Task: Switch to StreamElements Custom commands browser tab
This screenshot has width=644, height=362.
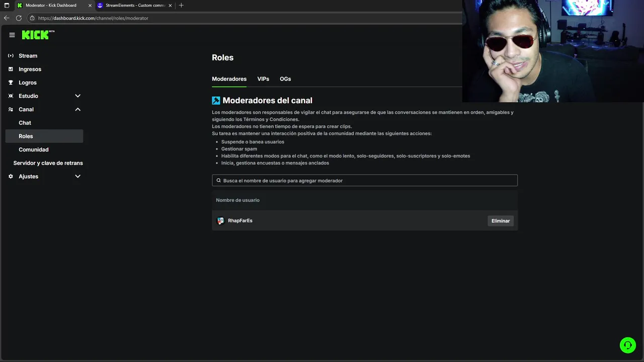Action: point(135,6)
